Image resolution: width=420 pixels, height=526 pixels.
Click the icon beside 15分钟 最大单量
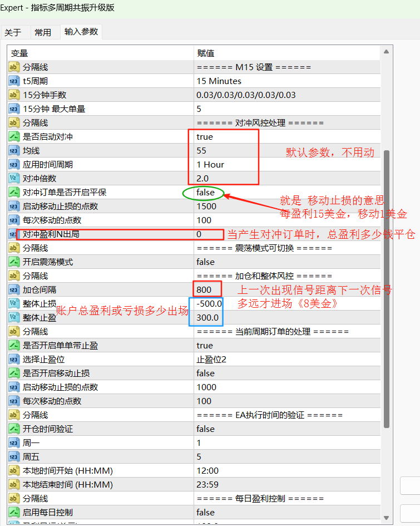pyautogui.click(x=13, y=109)
